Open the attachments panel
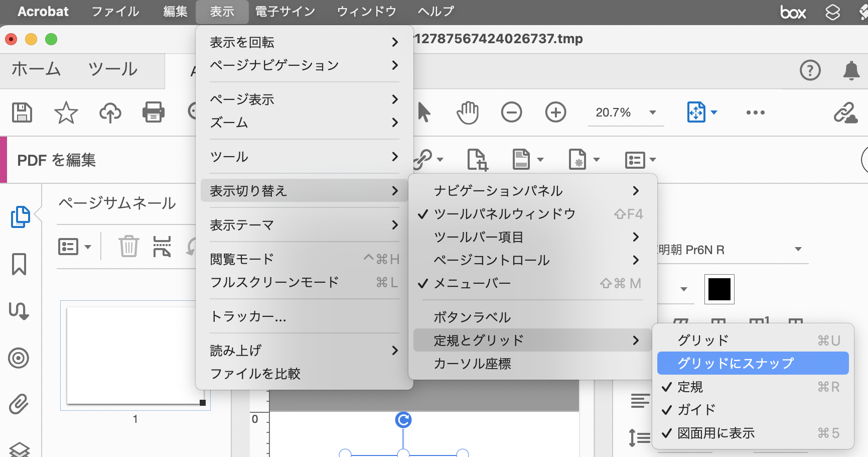868x457 pixels. point(19,403)
